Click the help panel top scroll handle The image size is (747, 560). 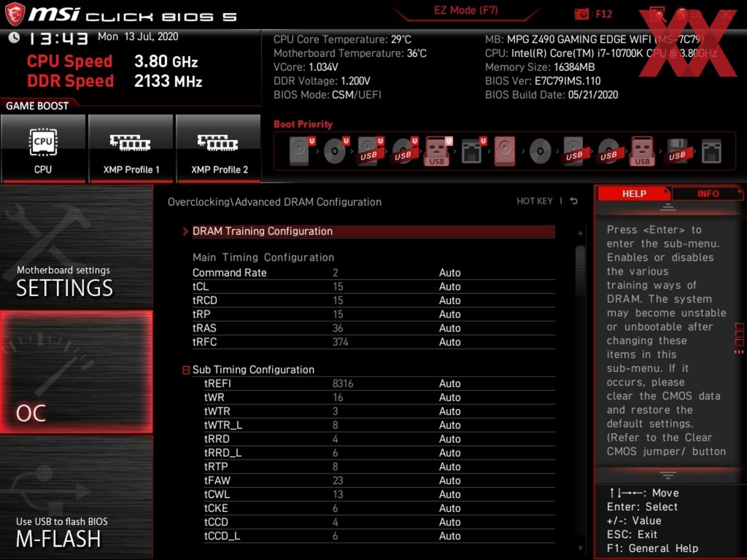tap(668, 207)
